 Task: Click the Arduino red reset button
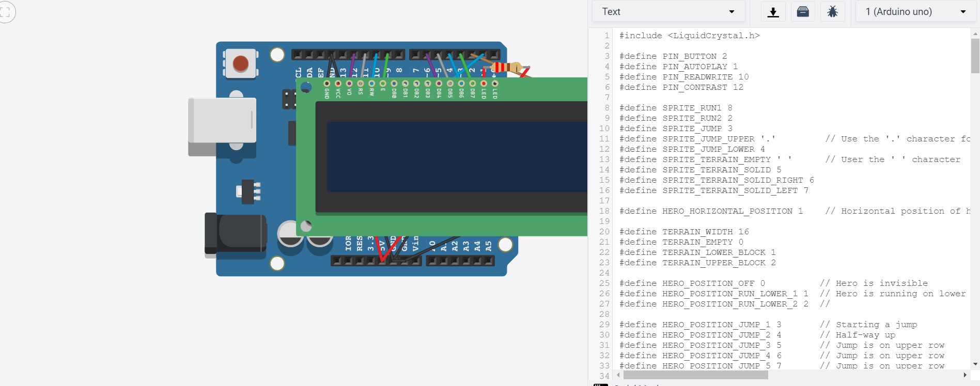[x=241, y=63]
